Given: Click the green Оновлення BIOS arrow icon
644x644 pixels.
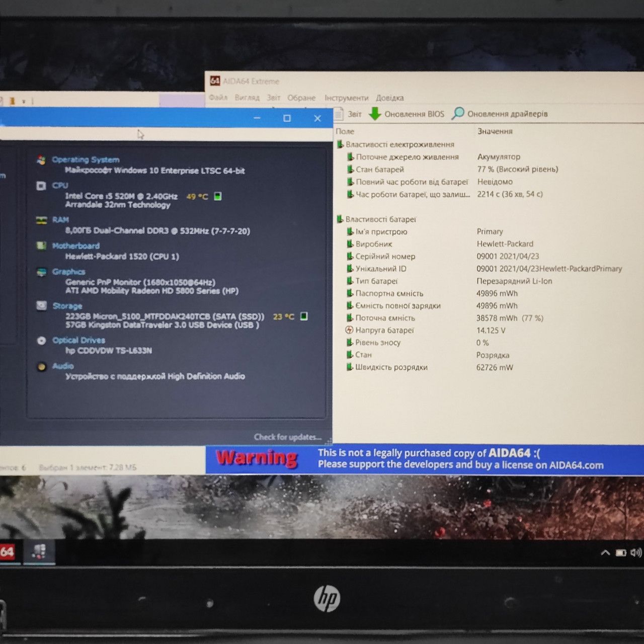Looking at the screenshot, I should click(x=375, y=114).
